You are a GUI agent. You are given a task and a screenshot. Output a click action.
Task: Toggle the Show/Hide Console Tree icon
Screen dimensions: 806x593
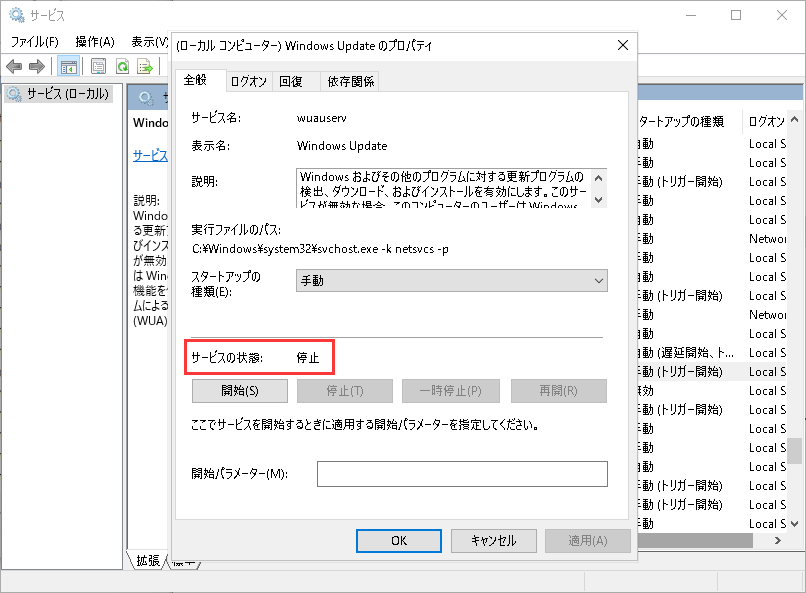coord(68,66)
